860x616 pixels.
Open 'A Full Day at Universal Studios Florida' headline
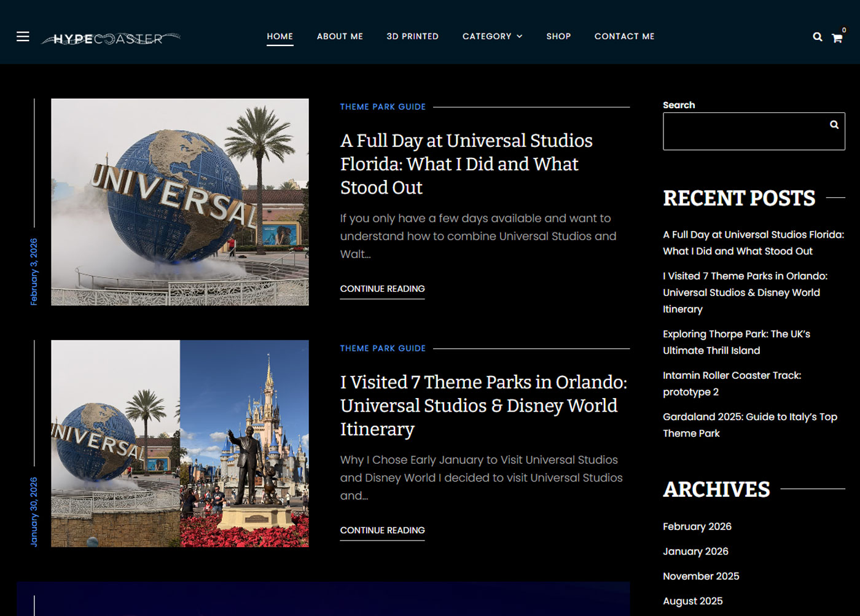point(466,164)
